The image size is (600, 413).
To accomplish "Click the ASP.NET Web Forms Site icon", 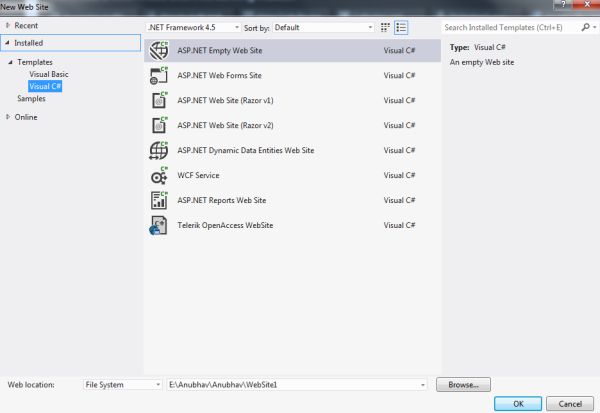I will pos(159,75).
